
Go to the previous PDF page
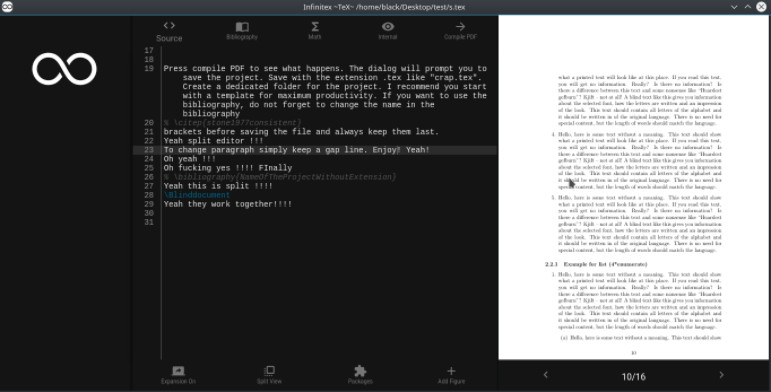click(x=545, y=375)
